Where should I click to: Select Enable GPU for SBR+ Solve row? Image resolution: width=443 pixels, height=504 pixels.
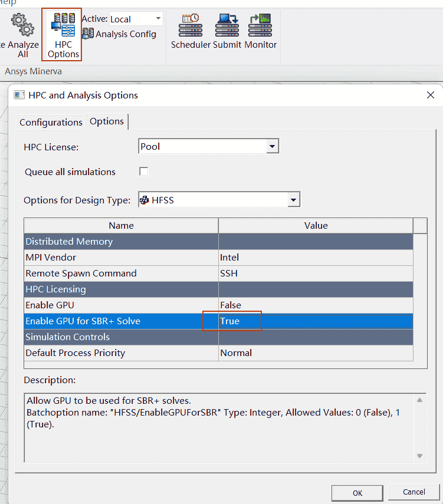coord(122,321)
